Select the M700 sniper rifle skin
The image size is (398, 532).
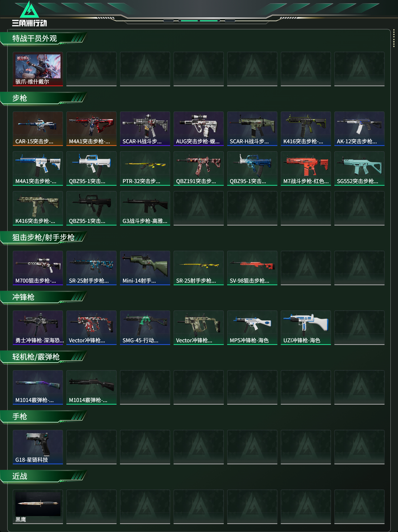[38, 268]
